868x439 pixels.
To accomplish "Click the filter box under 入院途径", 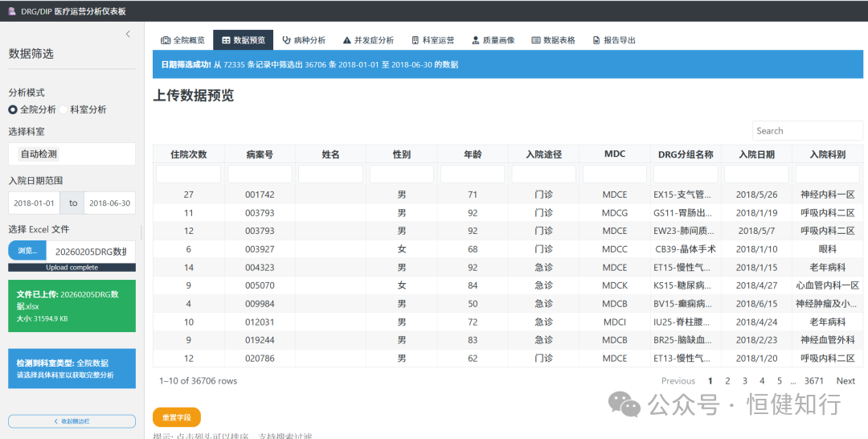I will pos(543,174).
